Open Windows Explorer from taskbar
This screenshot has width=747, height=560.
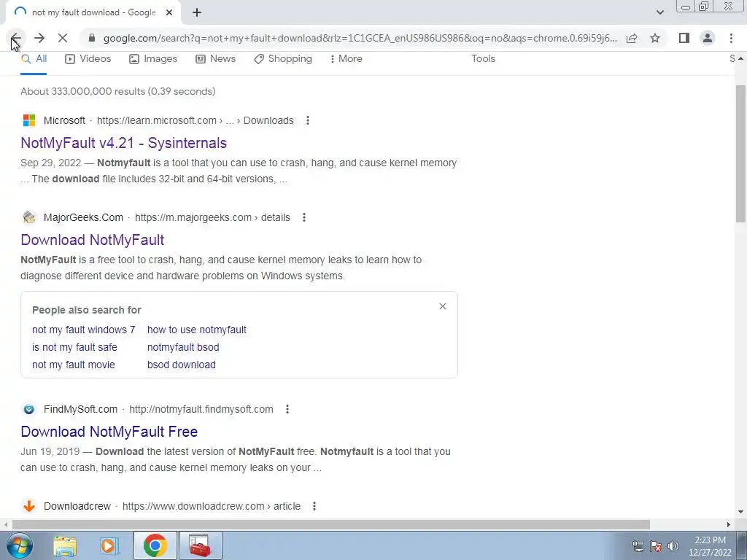tap(65, 545)
